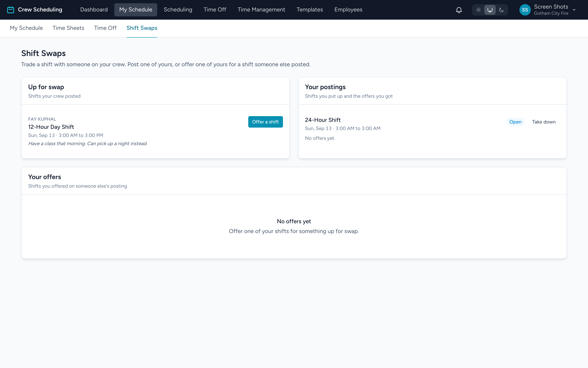Open the Employees page

(348, 10)
